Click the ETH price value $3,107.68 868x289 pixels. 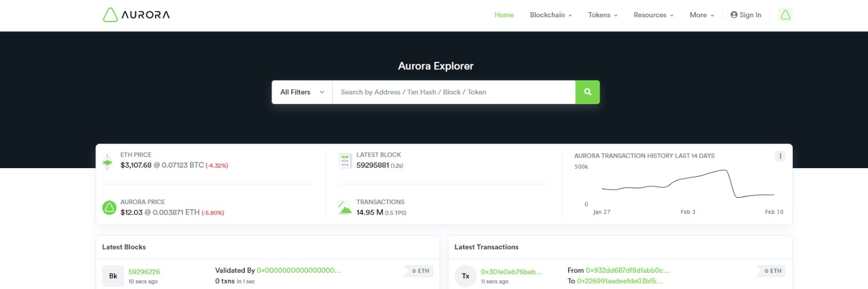pos(135,165)
